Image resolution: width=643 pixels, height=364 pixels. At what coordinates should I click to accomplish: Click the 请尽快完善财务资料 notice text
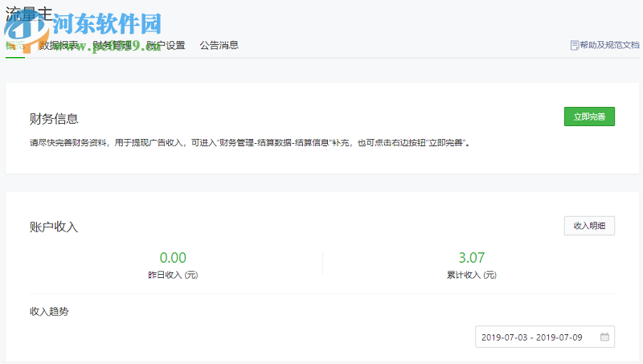pos(250,143)
